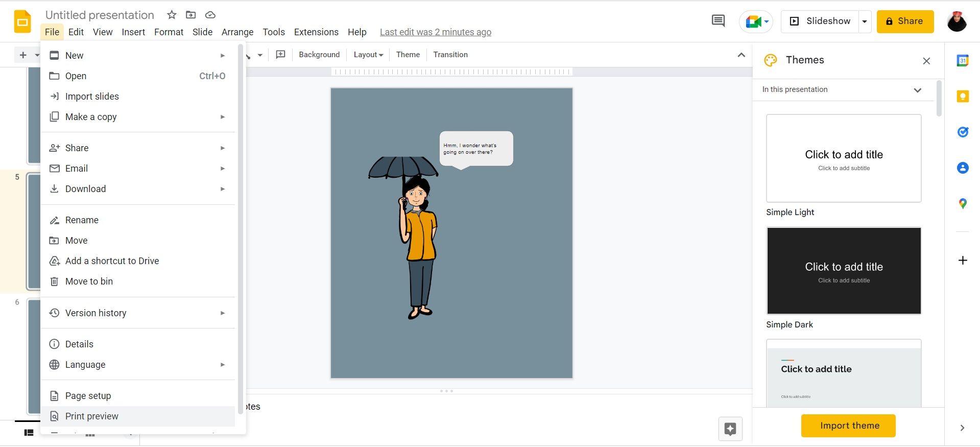This screenshot has width=980, height=447.
Task: Click the yellow Share button
Action: 905,21
